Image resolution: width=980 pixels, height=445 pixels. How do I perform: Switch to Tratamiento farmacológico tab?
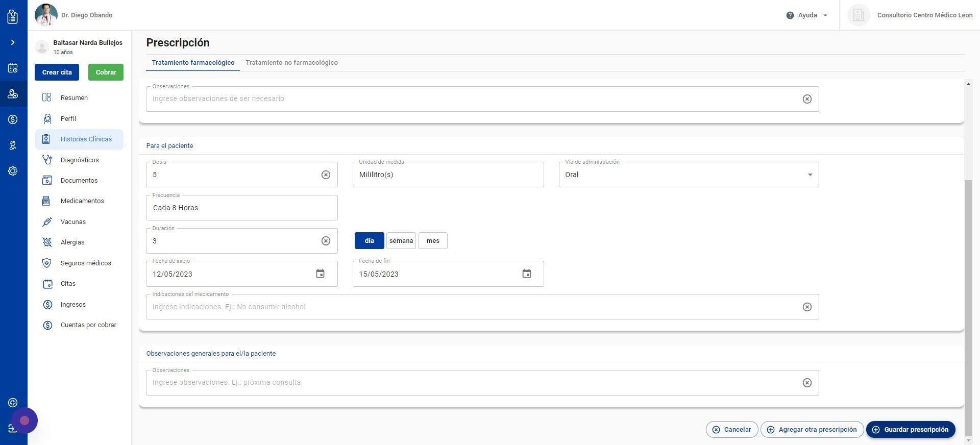click(x=193, y=63)
